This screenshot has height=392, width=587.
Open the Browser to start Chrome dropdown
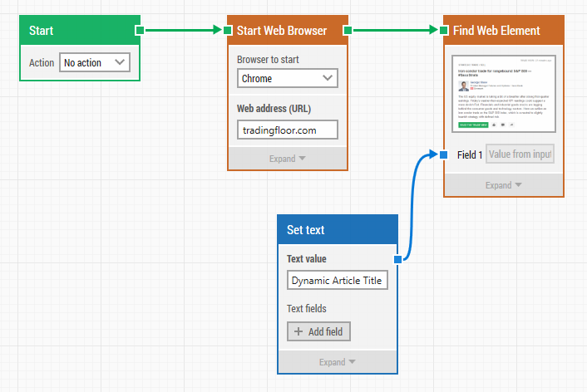click(x=287, y=79)
